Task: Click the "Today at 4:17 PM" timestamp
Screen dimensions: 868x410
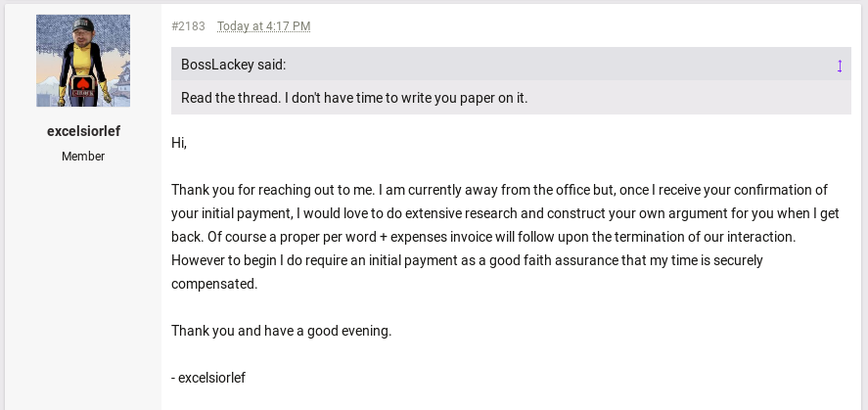Action: point(263,26)
